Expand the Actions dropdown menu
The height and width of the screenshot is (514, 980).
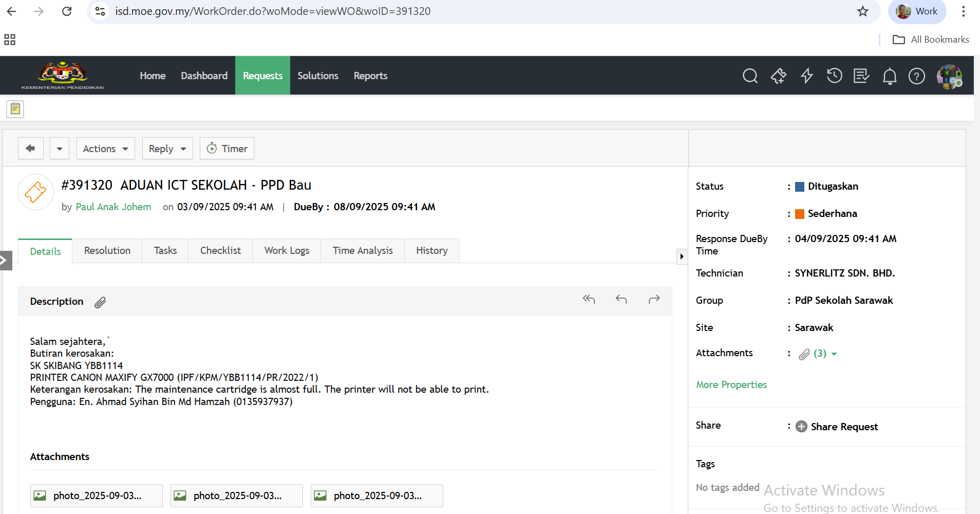105,149
